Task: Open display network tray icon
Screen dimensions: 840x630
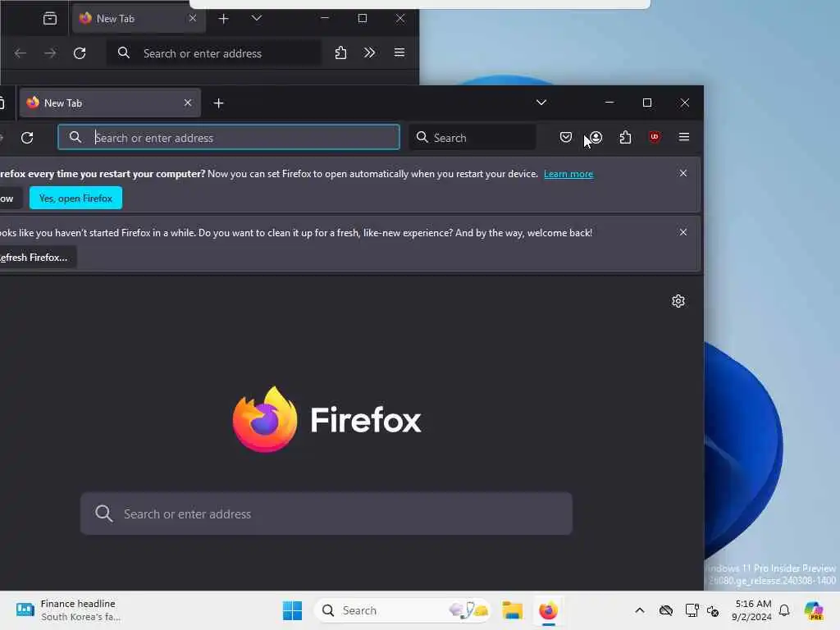Action: pos(692,610)
